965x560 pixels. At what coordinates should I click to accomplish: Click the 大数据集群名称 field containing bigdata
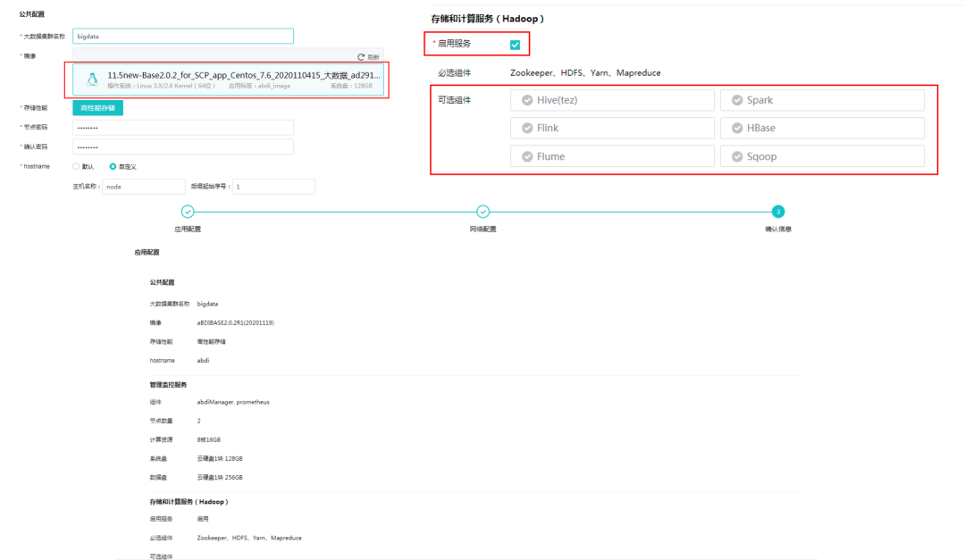(x=182, y=36)
